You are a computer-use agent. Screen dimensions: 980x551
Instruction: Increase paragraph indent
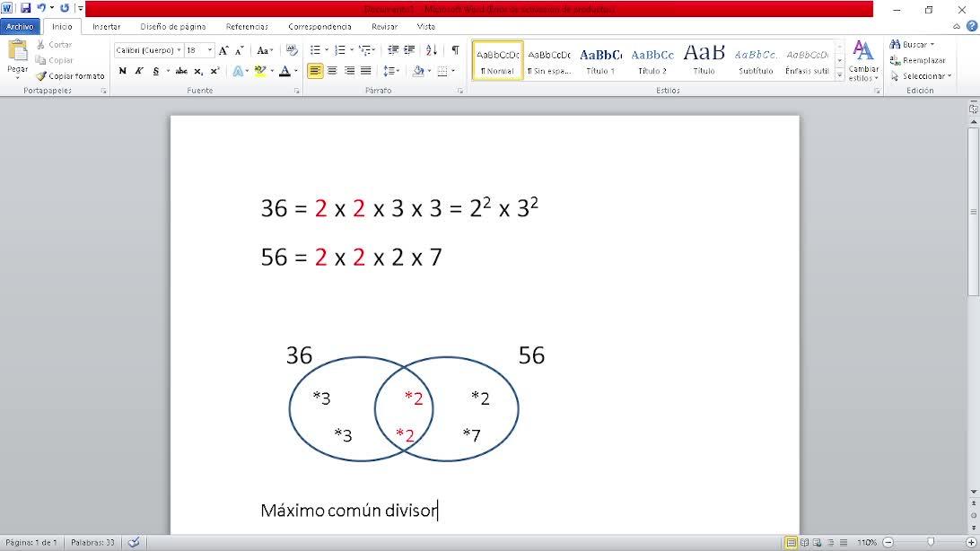[409, 50]
